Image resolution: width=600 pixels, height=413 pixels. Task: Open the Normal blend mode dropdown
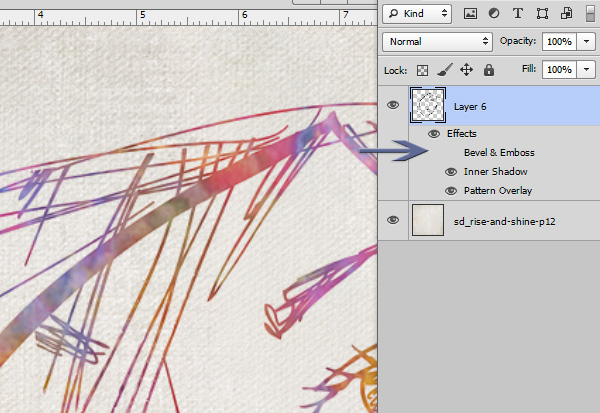click(x=437, y=41)
